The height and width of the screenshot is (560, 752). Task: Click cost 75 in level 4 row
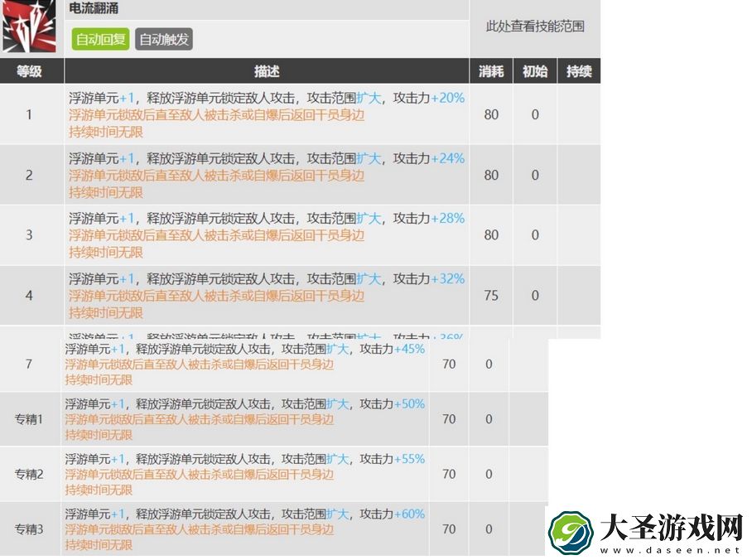[x=491, y=296]
